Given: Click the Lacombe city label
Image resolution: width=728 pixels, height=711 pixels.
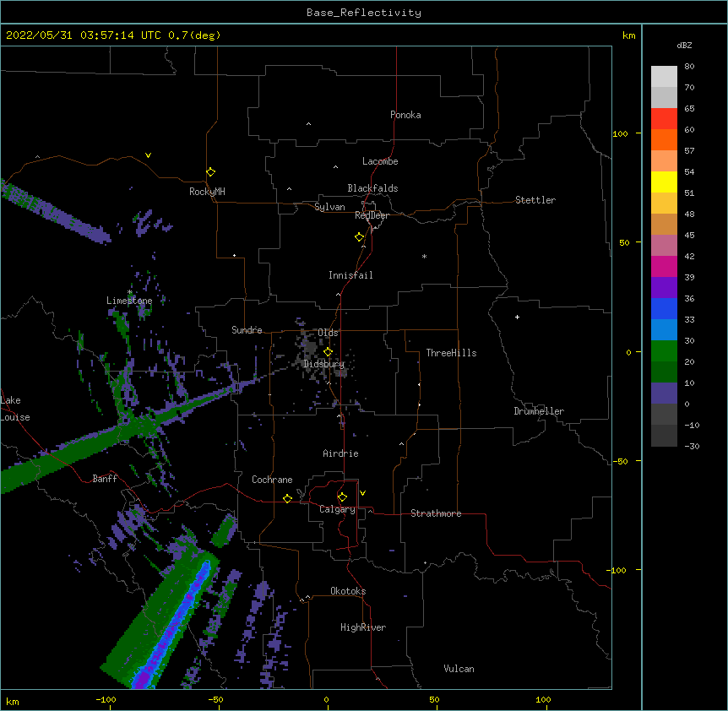Looking at the screenshot, I should (380, 161).
